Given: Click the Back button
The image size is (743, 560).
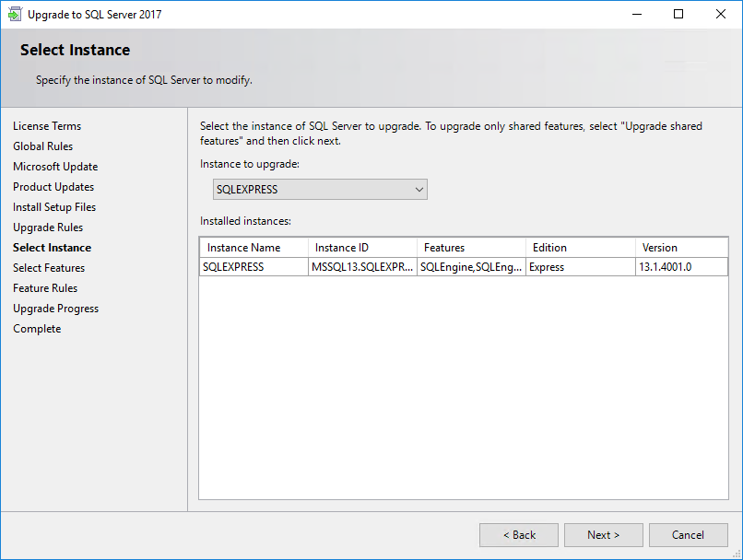Looking at the screenshot, I should 519,535.
